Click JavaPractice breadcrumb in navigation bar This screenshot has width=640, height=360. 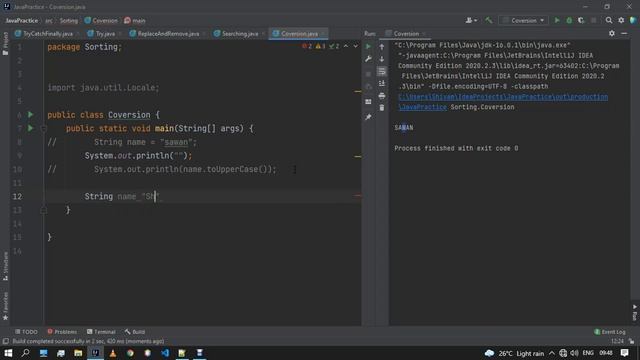[22, 20]
